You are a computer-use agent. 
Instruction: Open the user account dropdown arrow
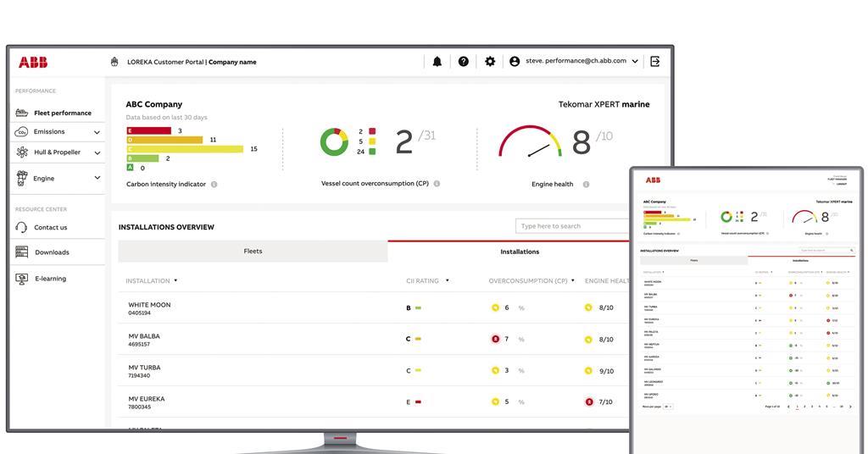(635, 61)
